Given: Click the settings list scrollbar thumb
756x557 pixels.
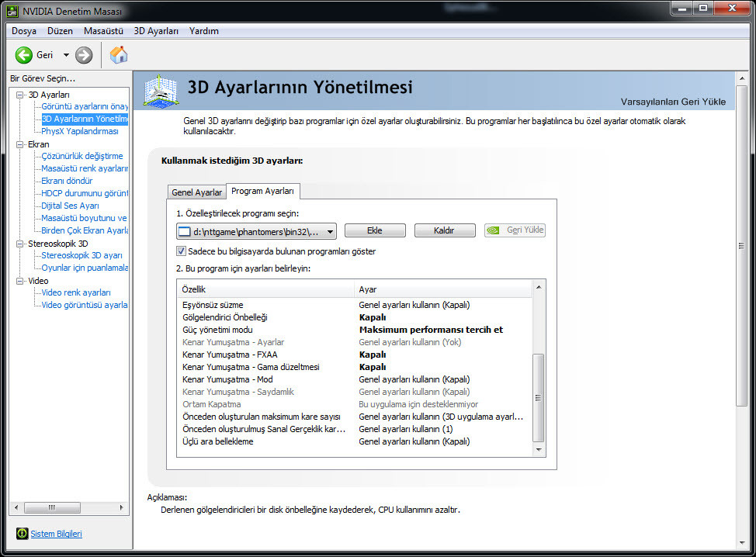Looking at the screenshot, I should pos(539,398).
